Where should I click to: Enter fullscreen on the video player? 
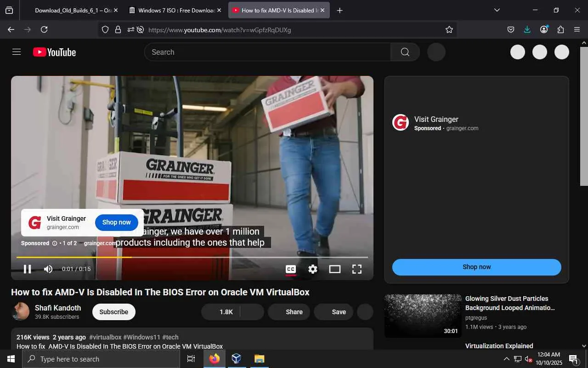click(x=357, y=269)
